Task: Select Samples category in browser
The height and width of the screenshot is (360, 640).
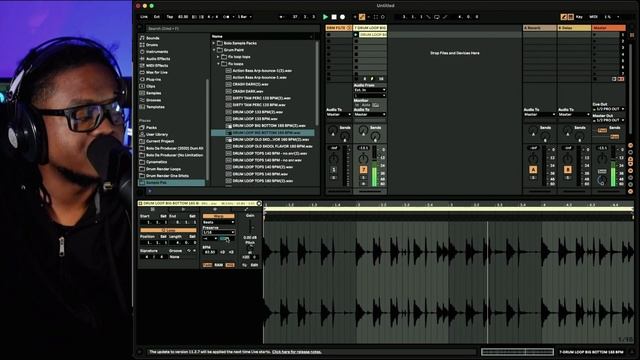Action: click(153, 93)
